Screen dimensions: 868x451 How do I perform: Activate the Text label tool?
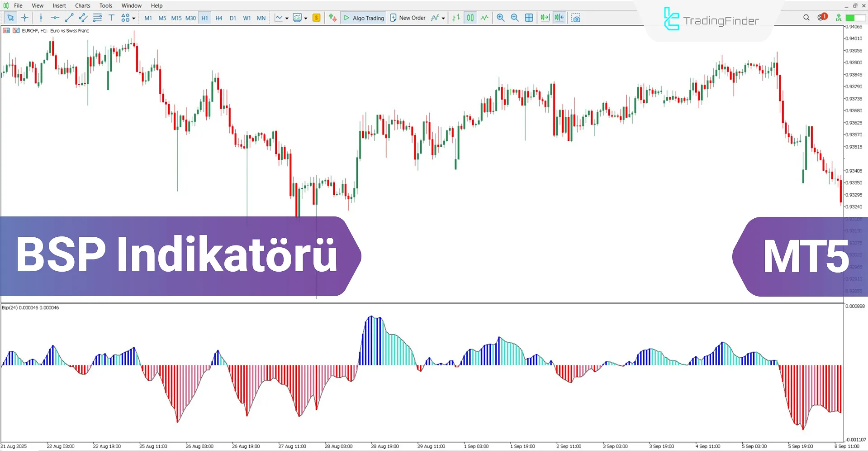coord(111,18)
